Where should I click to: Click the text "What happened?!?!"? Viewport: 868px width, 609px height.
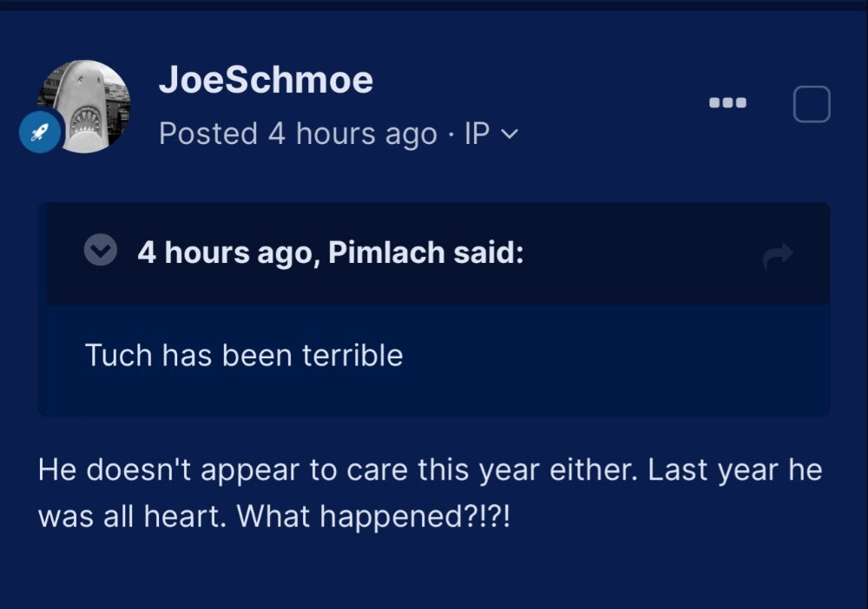373,517
